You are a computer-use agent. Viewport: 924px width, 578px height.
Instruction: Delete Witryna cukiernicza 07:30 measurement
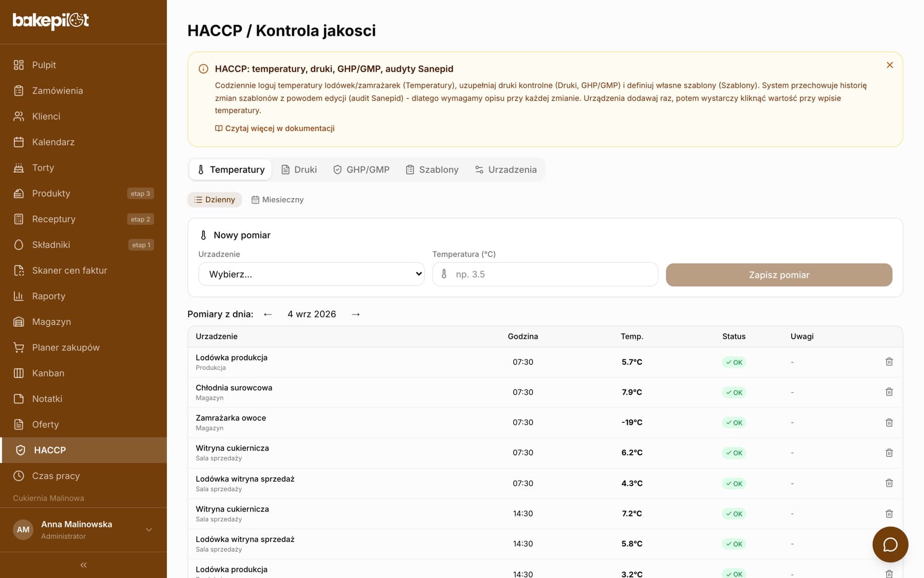(x=889, y=453)
